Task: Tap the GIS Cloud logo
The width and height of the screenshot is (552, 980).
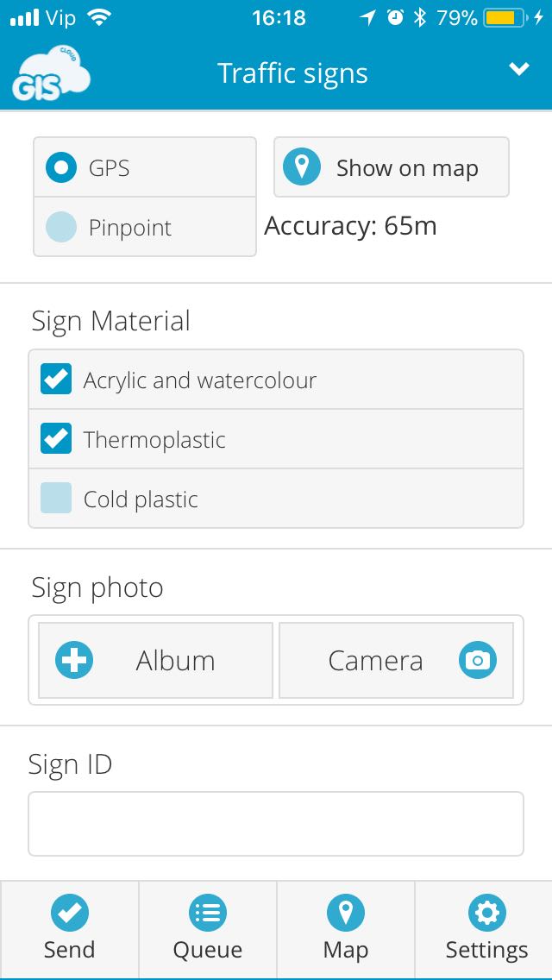Action: tap(51, 72)
